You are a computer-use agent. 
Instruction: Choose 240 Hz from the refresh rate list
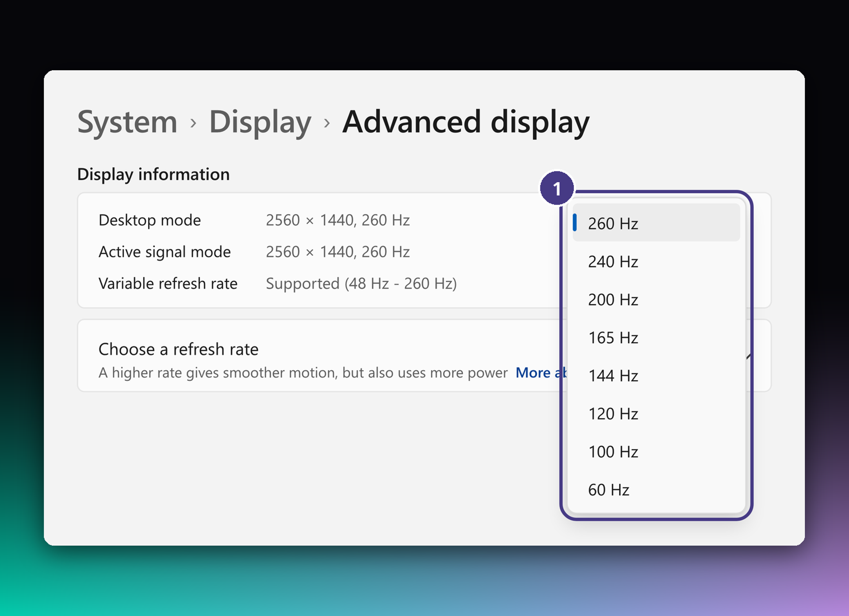656,261
